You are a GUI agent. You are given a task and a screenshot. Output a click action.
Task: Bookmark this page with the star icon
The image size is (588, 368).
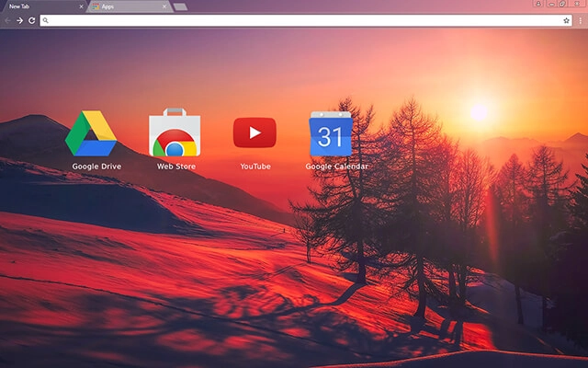(566, 20)
